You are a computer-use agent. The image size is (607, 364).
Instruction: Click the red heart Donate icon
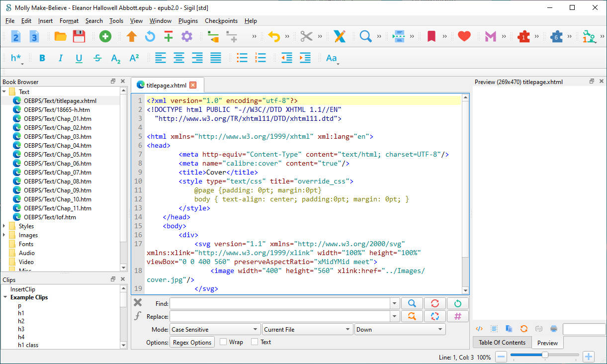[x=464, y=36]
